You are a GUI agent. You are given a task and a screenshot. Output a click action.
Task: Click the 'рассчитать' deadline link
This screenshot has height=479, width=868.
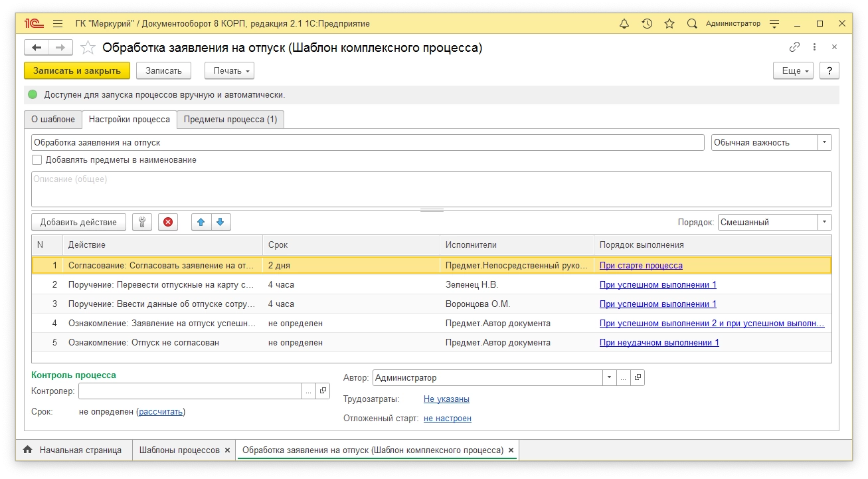tap(161, 412)
